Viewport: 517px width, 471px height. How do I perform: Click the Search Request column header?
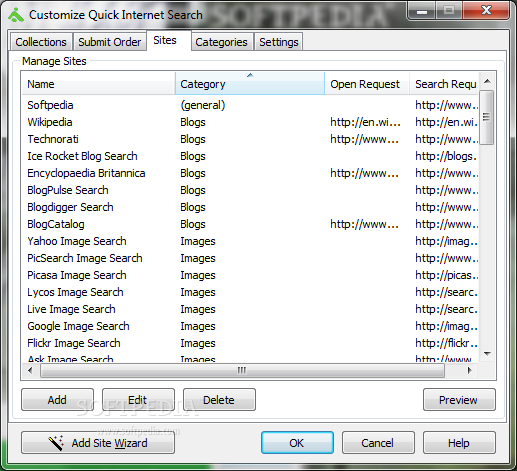tap(445, 84)
